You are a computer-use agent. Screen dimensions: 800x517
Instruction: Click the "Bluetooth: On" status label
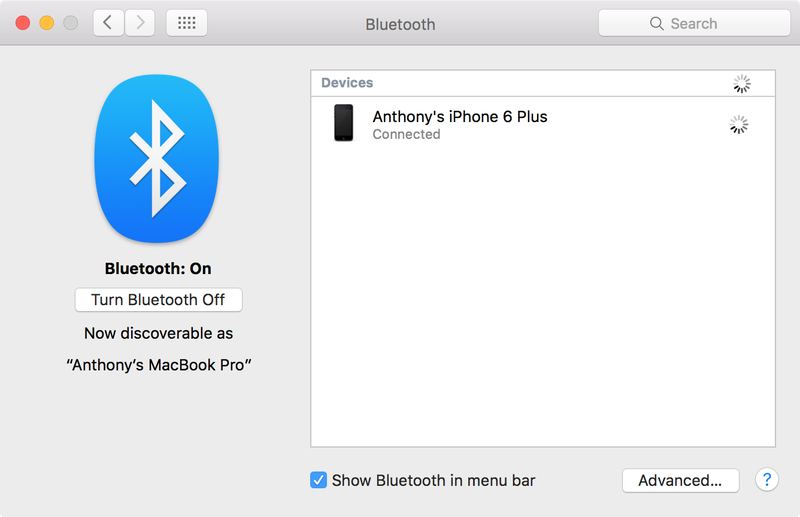point(158,268)
